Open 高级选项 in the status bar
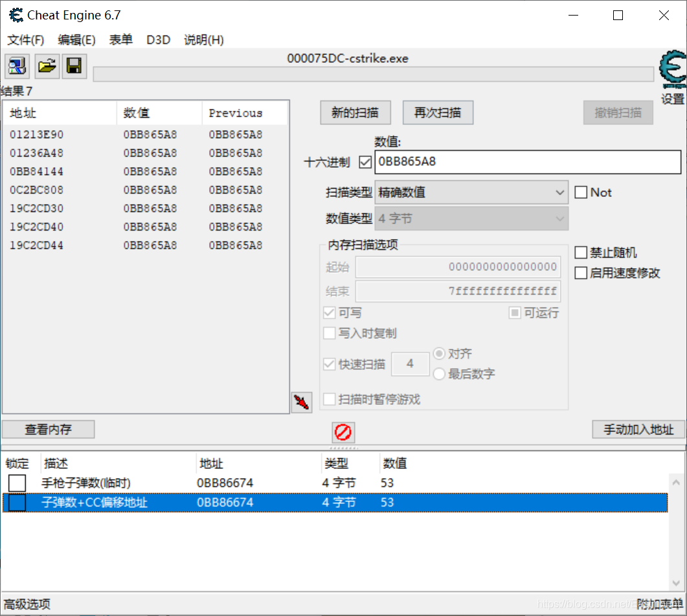This screenshot has width=687, height=616. pos(27,604)
